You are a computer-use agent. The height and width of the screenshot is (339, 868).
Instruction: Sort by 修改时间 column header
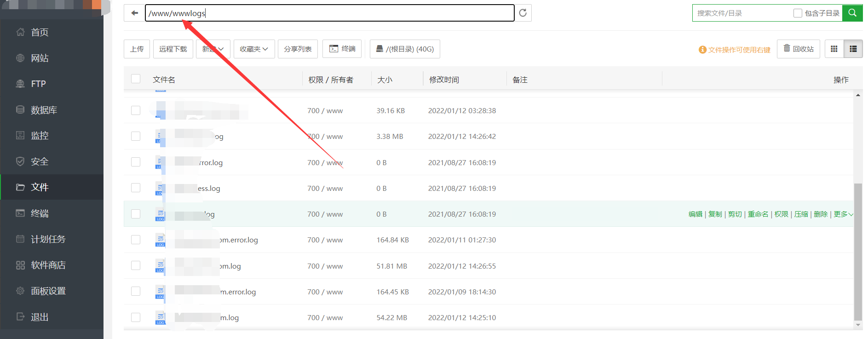click(444, 80)
